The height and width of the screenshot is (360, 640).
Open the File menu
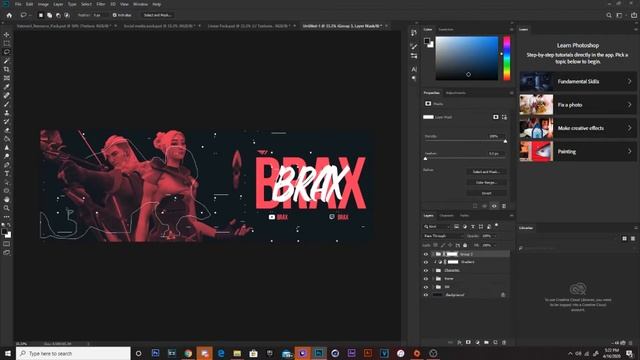[18, 4]
